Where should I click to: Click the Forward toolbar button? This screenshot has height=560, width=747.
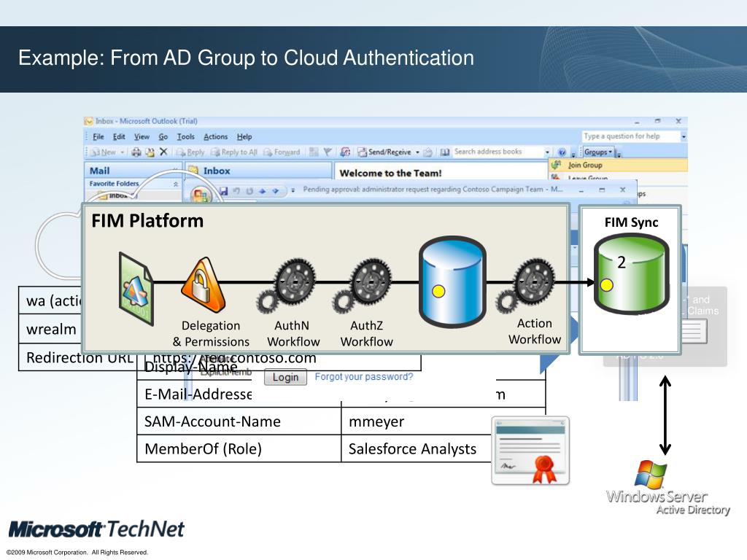pyautogui.click(x=282, y=152)
